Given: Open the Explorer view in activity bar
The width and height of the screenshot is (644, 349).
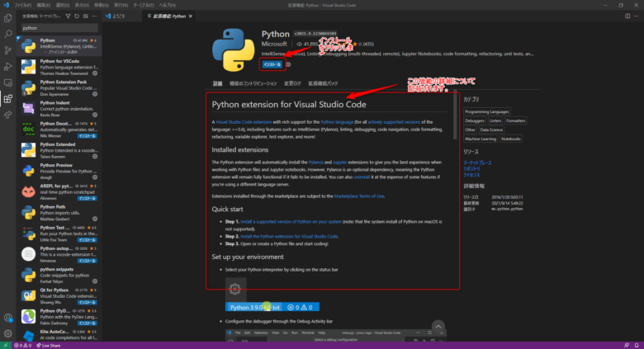Looking at the screenshot, I should (x=7, y=18).
